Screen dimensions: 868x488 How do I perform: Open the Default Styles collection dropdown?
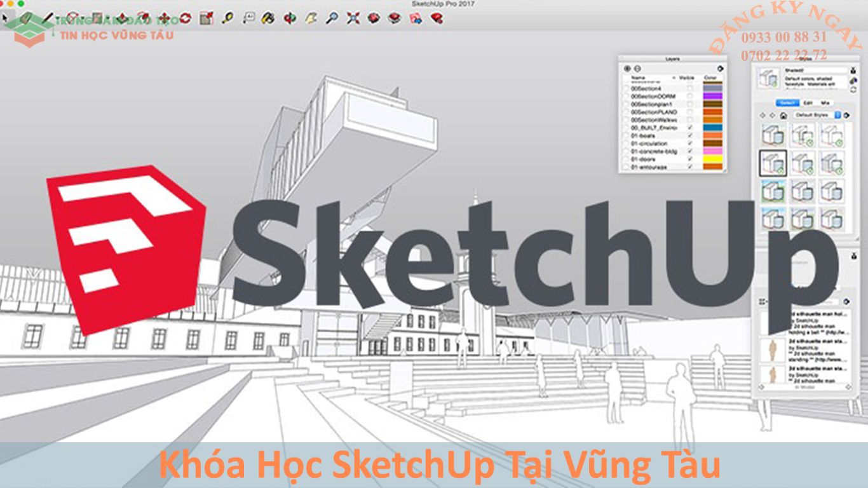[818, 116]
